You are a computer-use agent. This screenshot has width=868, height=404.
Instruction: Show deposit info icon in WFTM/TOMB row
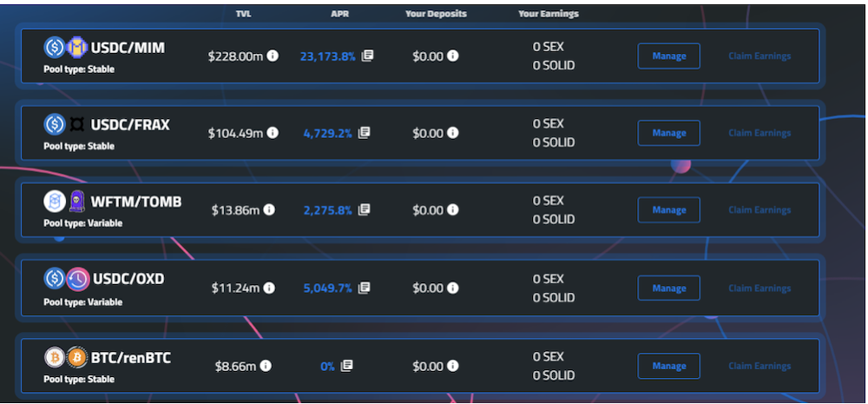[453, 210]
